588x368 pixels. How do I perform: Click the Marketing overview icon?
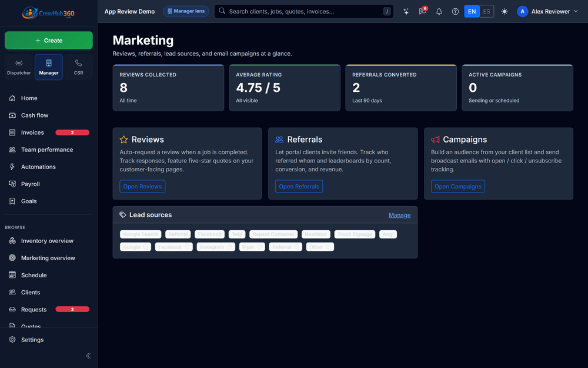pyautogui.click(x=12, y=258)
